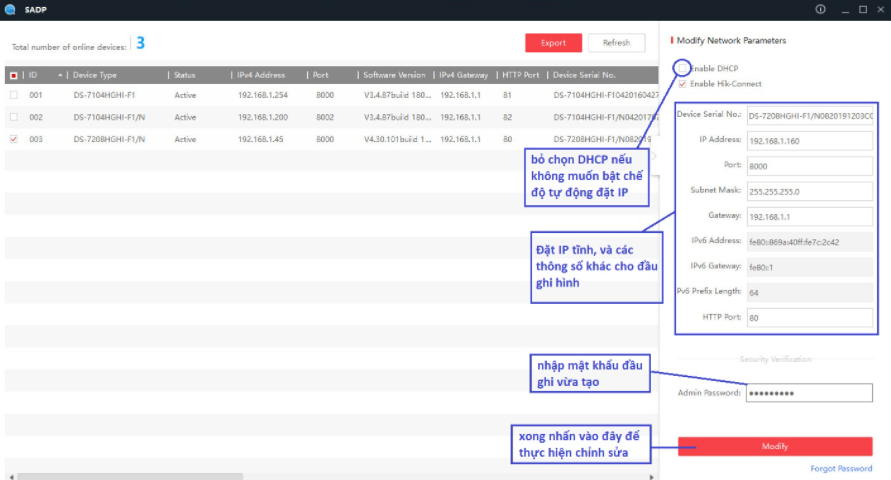
Task: Click the IP Address field 192.168.1.160
Action: coord(809,141)
